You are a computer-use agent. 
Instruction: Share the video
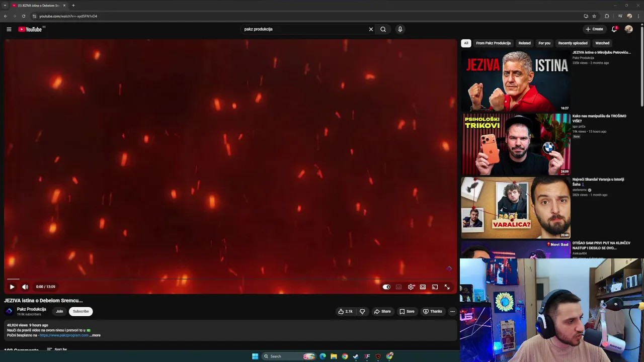pyautogui.click(x=382, y=311)
